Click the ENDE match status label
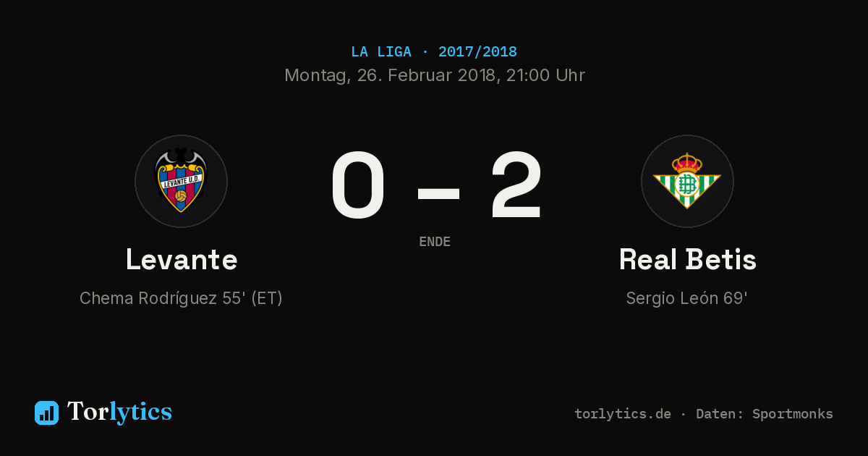Screen dimensions: 868x456 (x=435, y=242)
